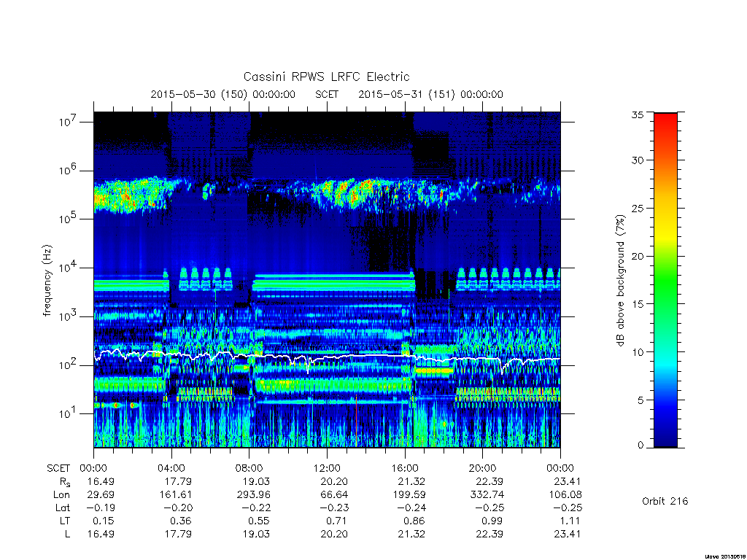Click the L row value 22.39
This screenshot has width=747, height=560.
pyautogui.click(x=489, y=534)
